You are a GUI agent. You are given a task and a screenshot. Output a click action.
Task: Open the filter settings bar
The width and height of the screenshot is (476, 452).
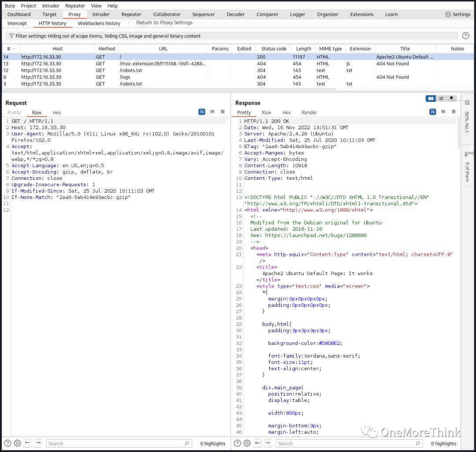point(232,36)
